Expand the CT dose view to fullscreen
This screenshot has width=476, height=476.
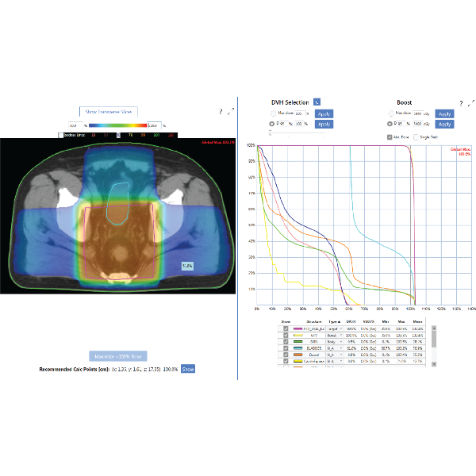point(231,113)
